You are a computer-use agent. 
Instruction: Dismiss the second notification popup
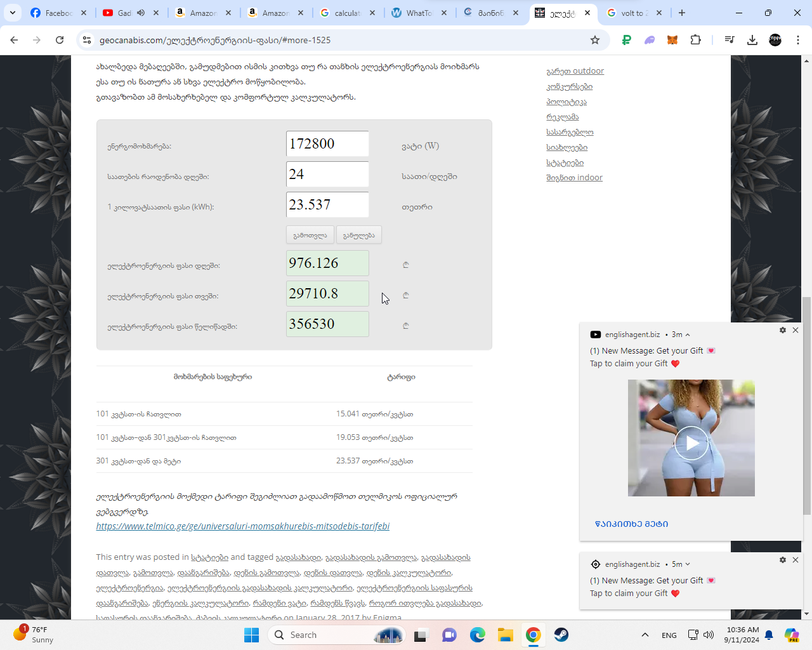coord(795,560)
